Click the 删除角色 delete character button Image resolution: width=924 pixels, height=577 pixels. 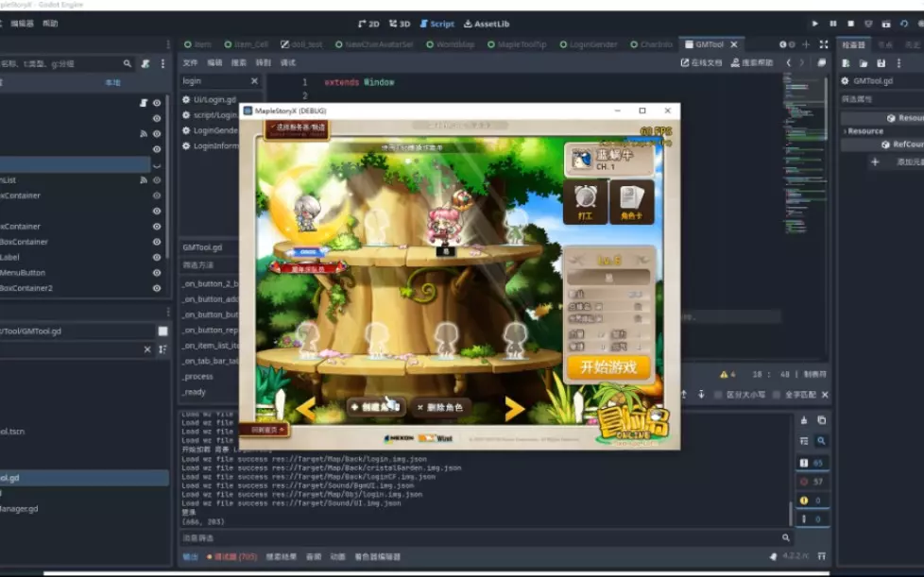click(441, 407)
